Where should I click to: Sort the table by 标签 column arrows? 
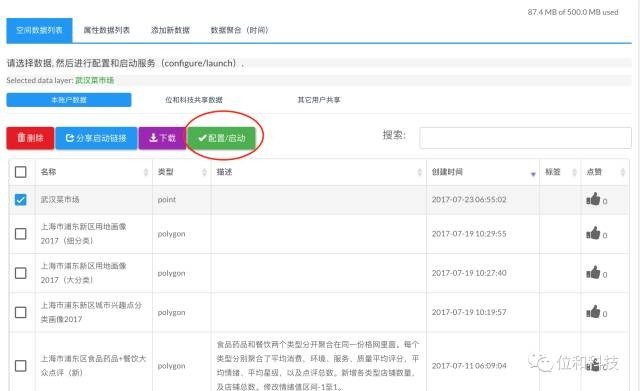click(574, 172)
